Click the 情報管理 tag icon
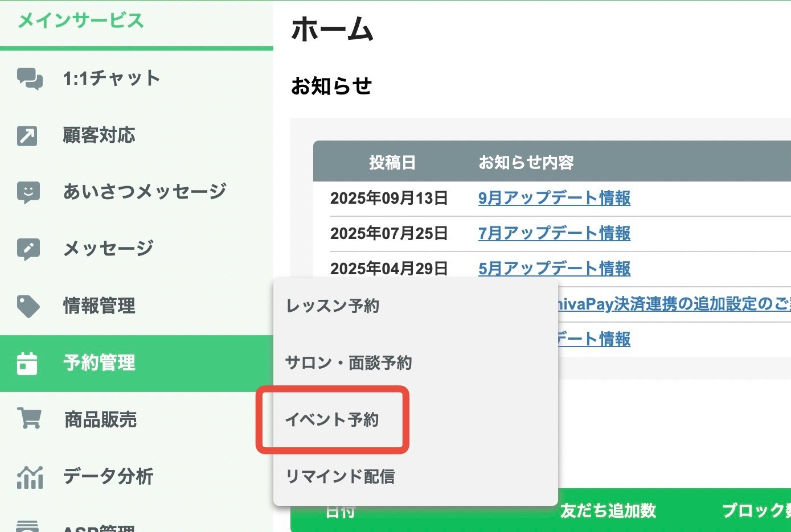Viewport: 791px width, 532px height. [x=28, y=306]
